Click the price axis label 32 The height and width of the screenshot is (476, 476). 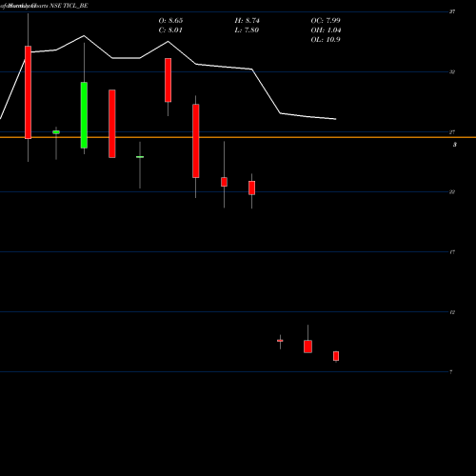pyautogui.click(x=452, y=72)
